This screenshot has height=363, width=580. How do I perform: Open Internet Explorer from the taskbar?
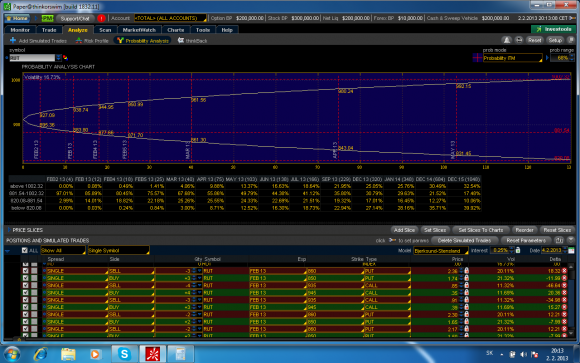tap(40, 354)
